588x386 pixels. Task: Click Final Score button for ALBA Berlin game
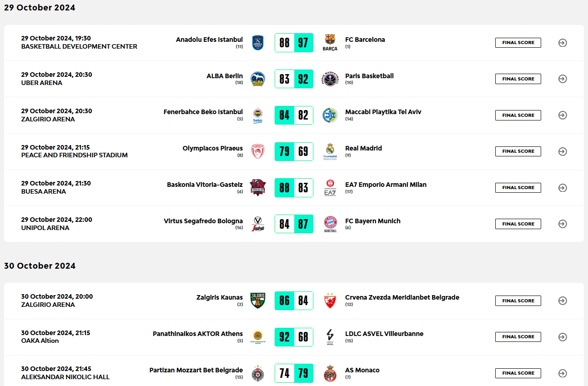pyautogui.click(x=518, y=79)
